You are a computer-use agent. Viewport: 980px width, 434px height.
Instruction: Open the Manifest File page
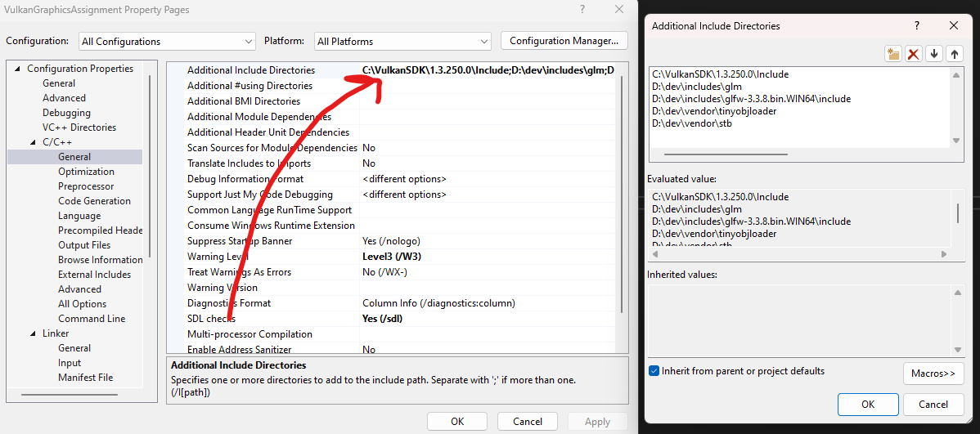click(86, 377)
